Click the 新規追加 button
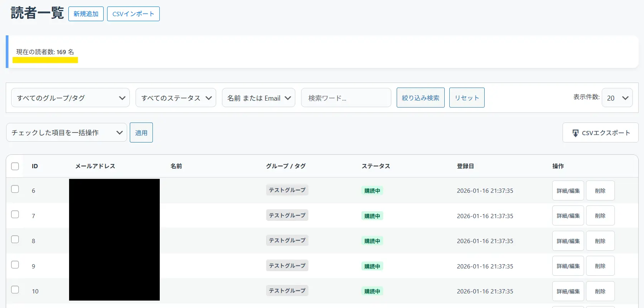Image resolution: width=644 pixels, height=308 pixels. 86,14
